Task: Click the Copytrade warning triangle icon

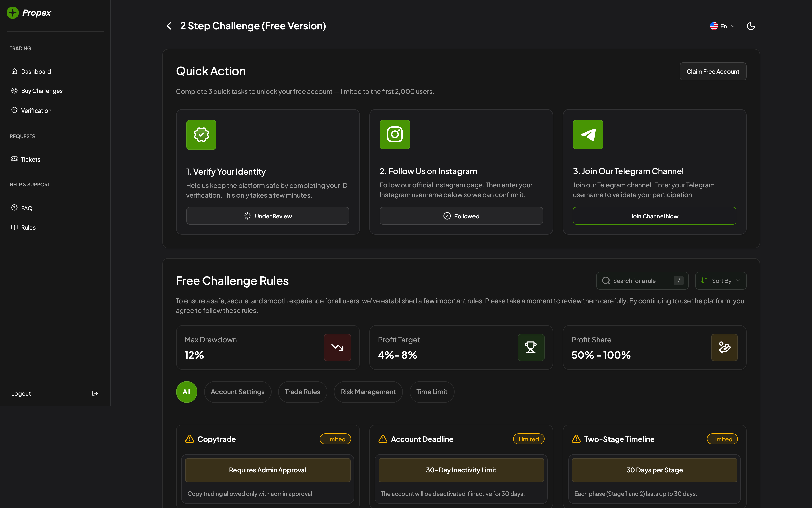Action: tap(190, 439)
